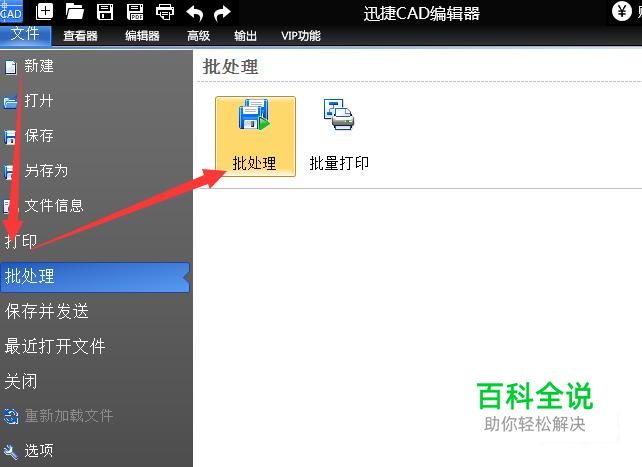Click the 批量打印 batch print button

pyautogui.click(x=339, y=136)
